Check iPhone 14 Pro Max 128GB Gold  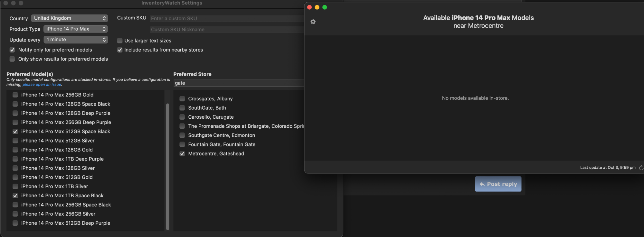click(x=15, y=150)
